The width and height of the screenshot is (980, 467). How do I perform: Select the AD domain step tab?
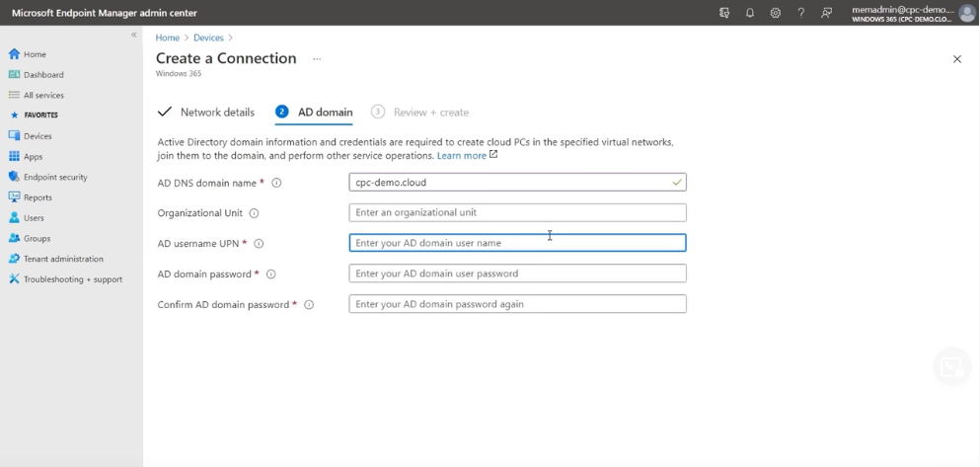tap(314, 112)
